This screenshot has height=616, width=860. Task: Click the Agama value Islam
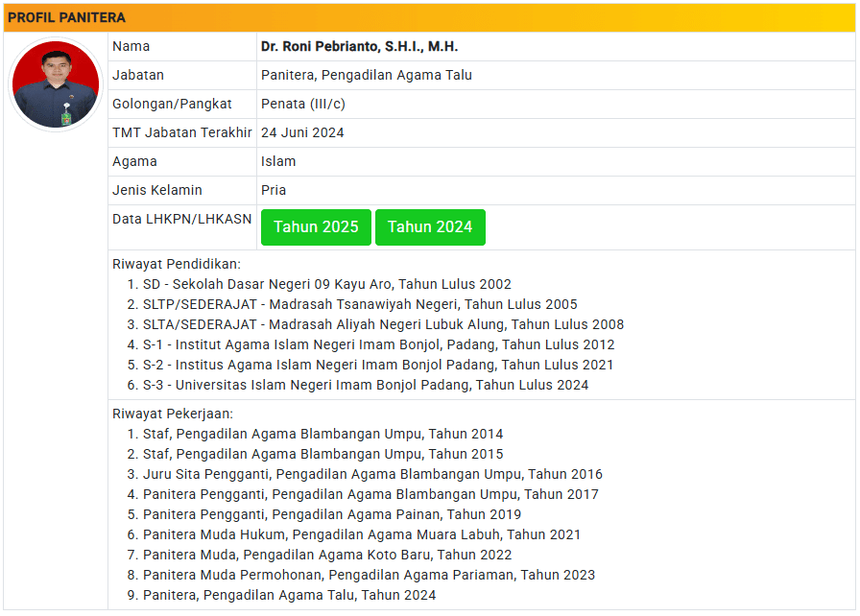coord(278,161)
